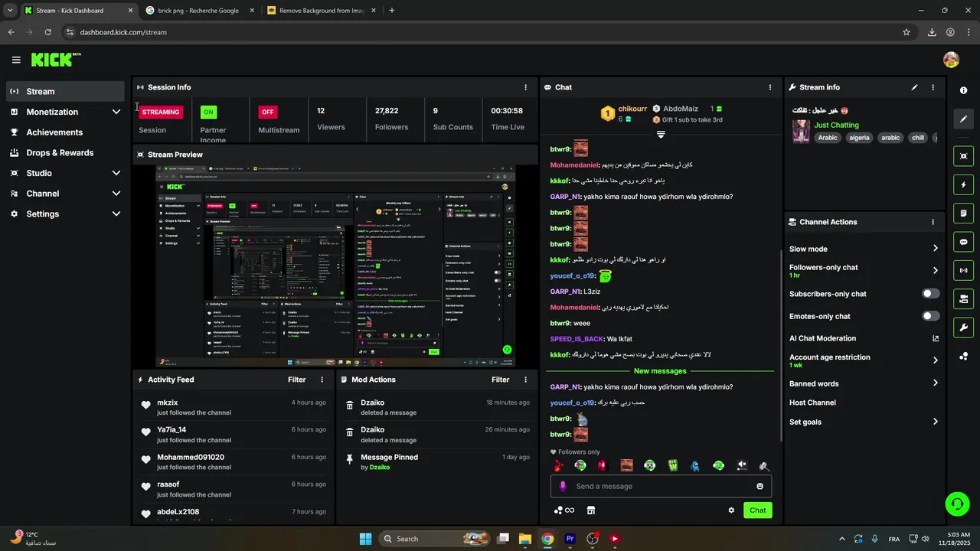The image size is (980, 551).
Task: Click the purple microphone icon in the message box
Action: (x=563, y=486)
